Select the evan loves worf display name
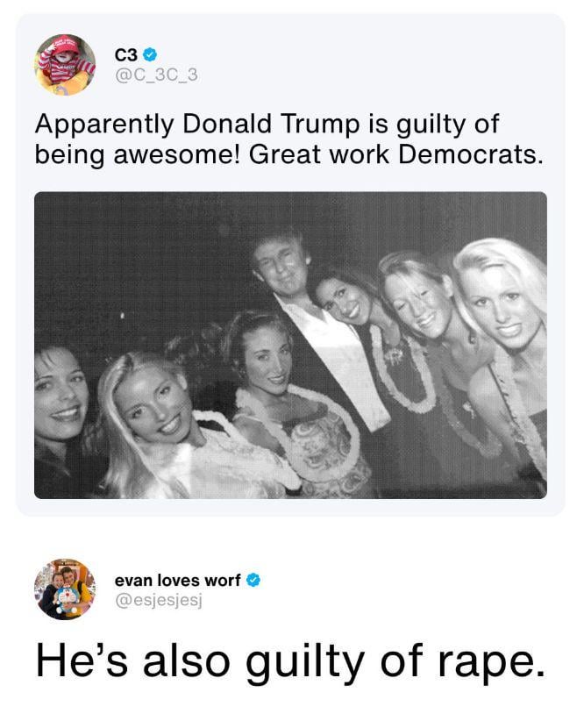Screen dimensions: 584x728 tap(177, 581)
